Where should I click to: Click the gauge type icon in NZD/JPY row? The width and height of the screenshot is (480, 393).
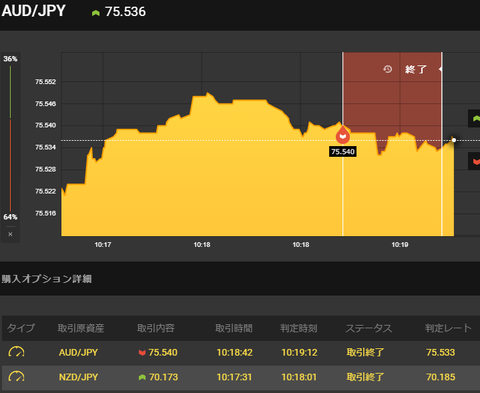(x=16, y=377)
